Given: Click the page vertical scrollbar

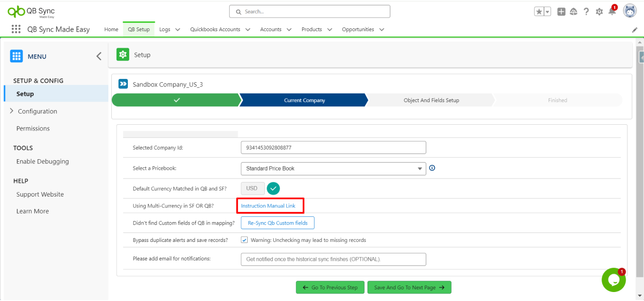Looking at the screenshot, I should pyautogui.click(x=641, y=161).
